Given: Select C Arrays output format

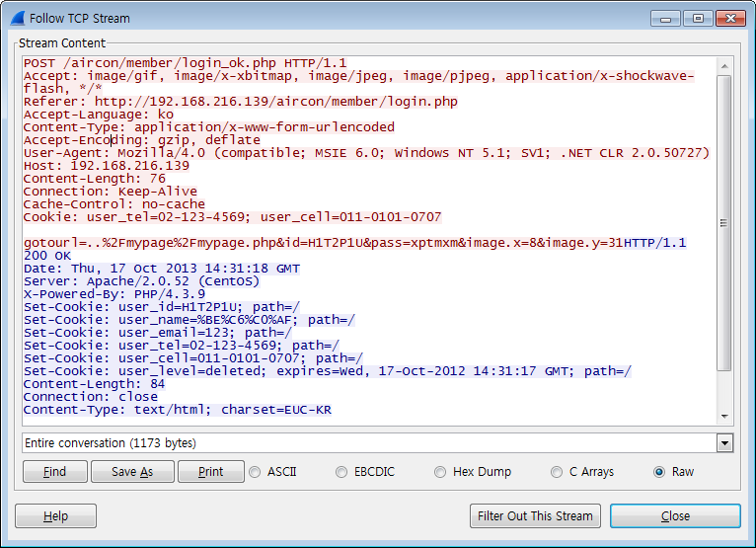Looking at the screenshot, I should click(557, 472).
